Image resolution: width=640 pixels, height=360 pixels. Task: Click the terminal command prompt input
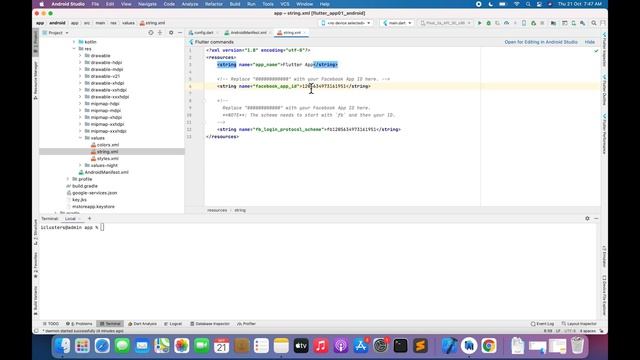coord(102,227)
